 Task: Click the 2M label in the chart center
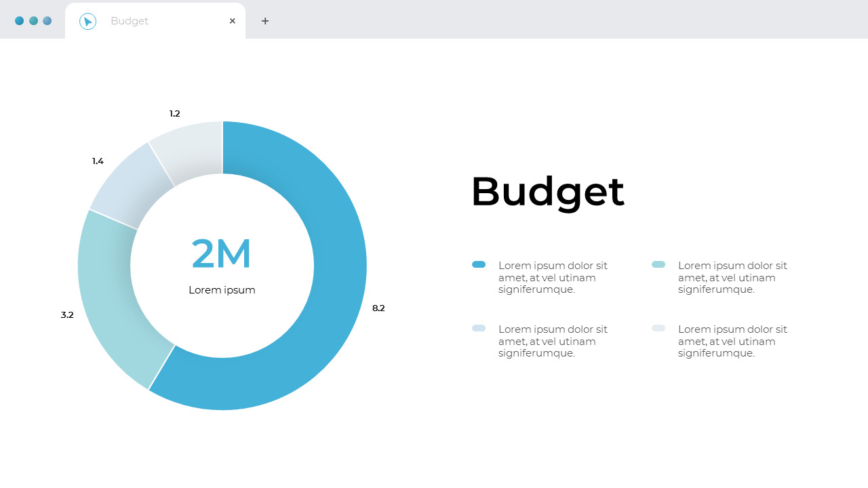tap(222, 253)
